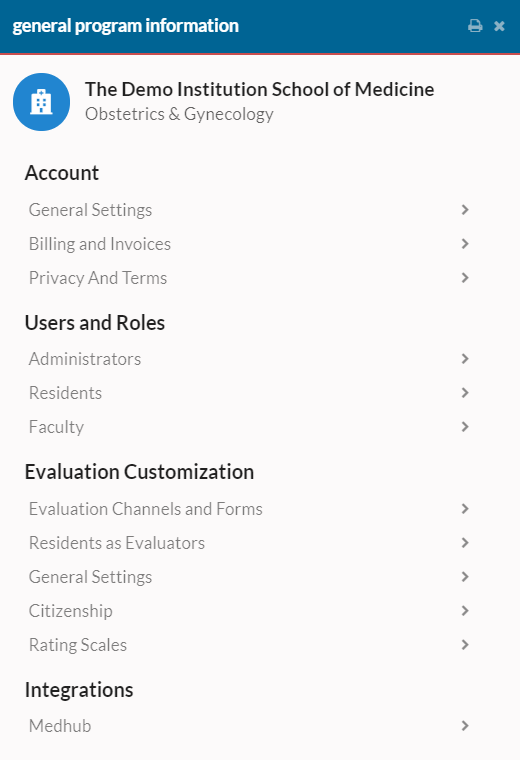
Task: Open General Settings under Evaluation Customization
Action: (249, 577)
